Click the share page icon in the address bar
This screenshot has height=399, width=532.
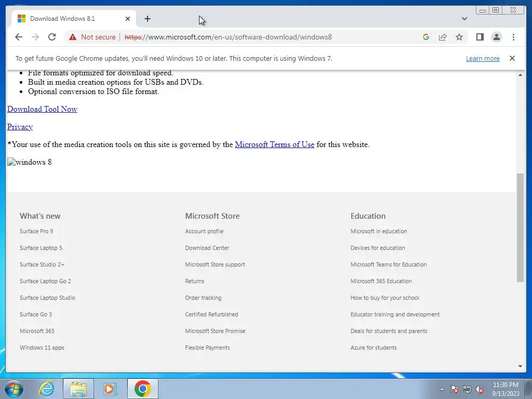click(x=443, y=37)
